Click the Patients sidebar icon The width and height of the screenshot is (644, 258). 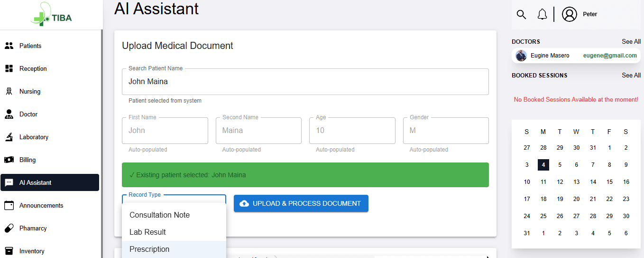pyautogui.click(x=9, y=46)
